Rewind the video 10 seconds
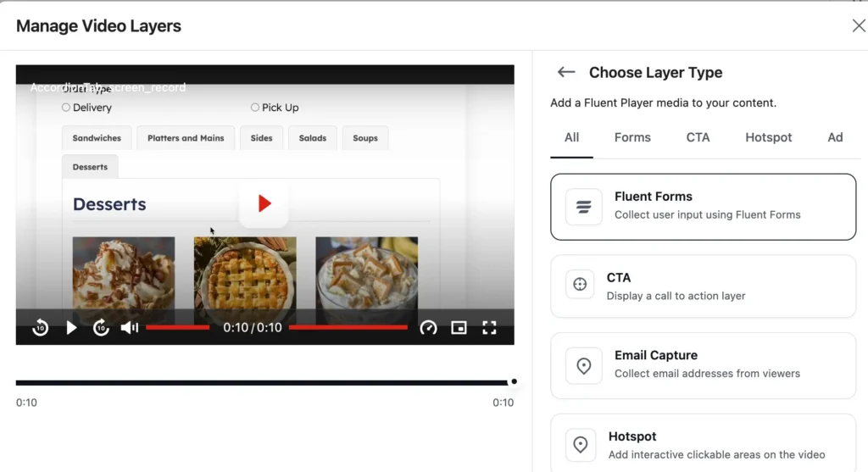Image resolution: width=868 pixels, height=472 pixels. (x=40, y=328)
